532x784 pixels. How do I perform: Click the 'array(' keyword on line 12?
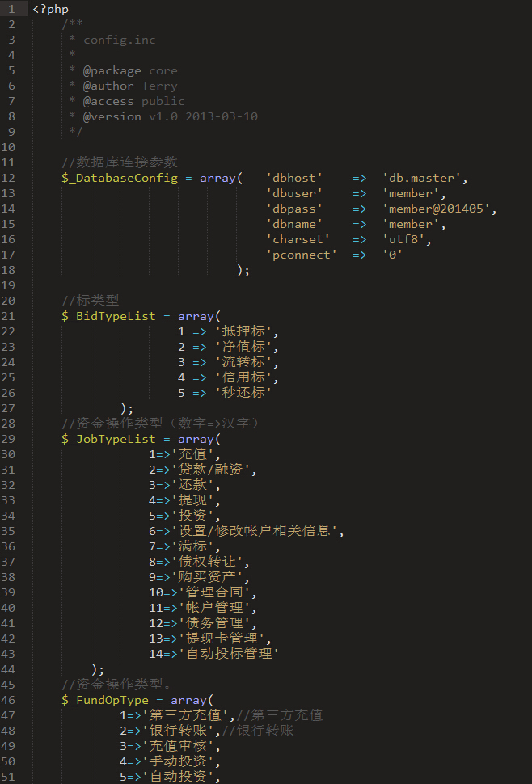tap(222, 178)
